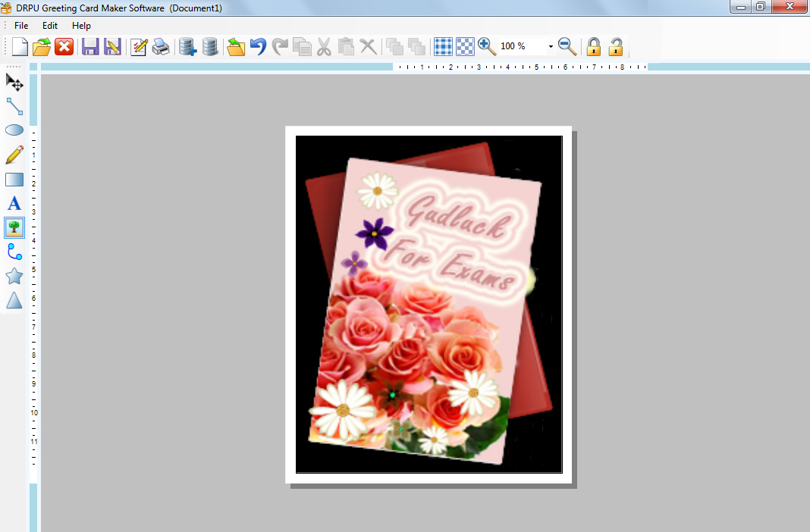810x532 pixels.
Task: Delete selection with the gray X icon
Action: tap(368, 46)
